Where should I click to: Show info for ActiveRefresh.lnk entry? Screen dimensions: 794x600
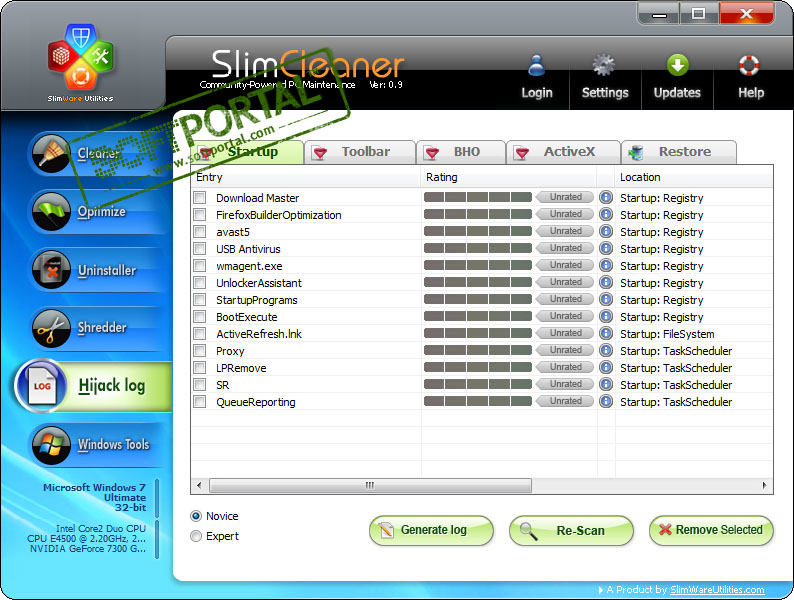(x=606, y=333)
